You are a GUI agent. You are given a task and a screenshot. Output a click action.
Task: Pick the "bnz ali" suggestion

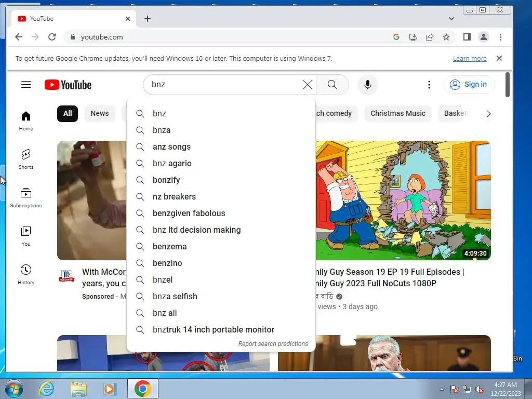coord(221,313)
